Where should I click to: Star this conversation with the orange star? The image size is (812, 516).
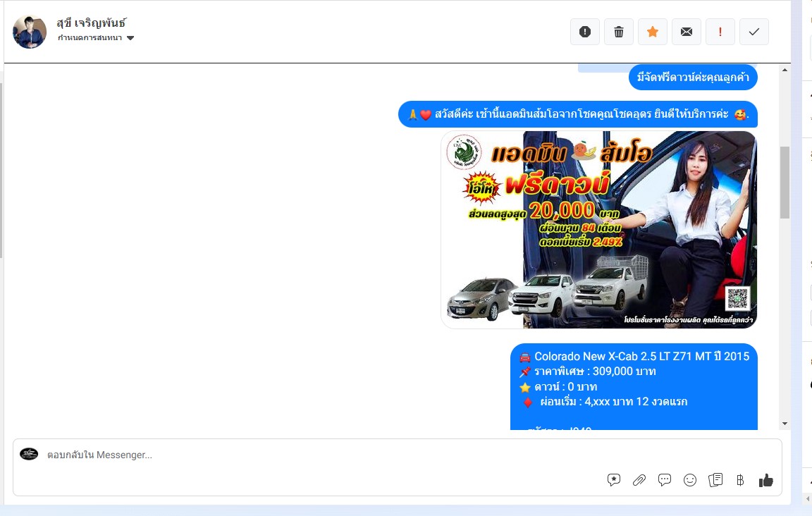[x=653, y=32]
